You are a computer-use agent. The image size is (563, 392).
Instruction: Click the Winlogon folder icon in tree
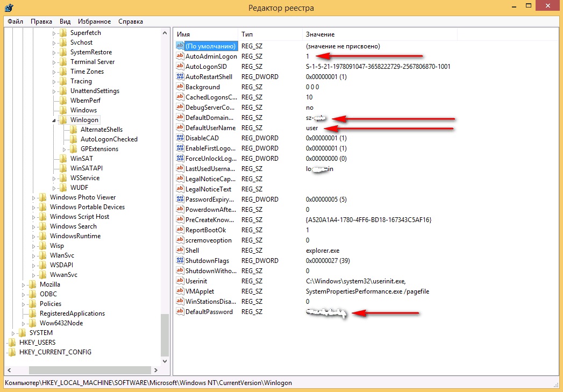click(63, 119)
